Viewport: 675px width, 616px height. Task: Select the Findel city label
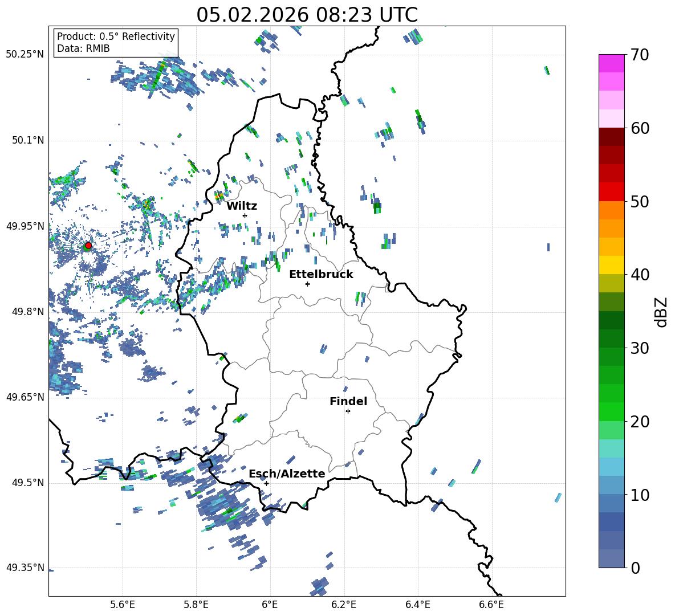(x=348, y=401)
